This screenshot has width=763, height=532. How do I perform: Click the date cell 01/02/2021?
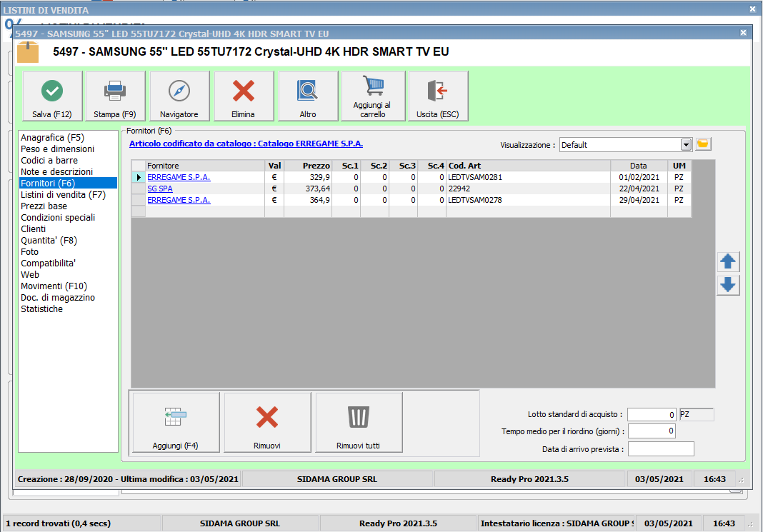639,178
